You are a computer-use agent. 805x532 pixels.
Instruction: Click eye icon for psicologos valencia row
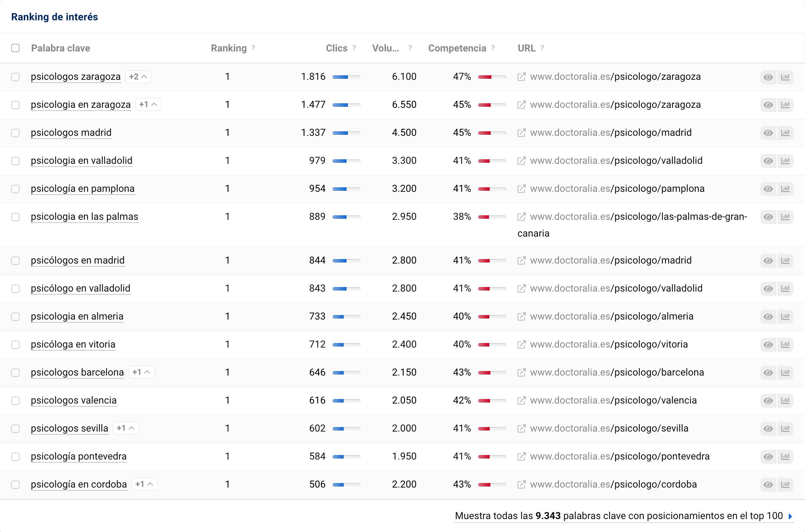[768, 401]
